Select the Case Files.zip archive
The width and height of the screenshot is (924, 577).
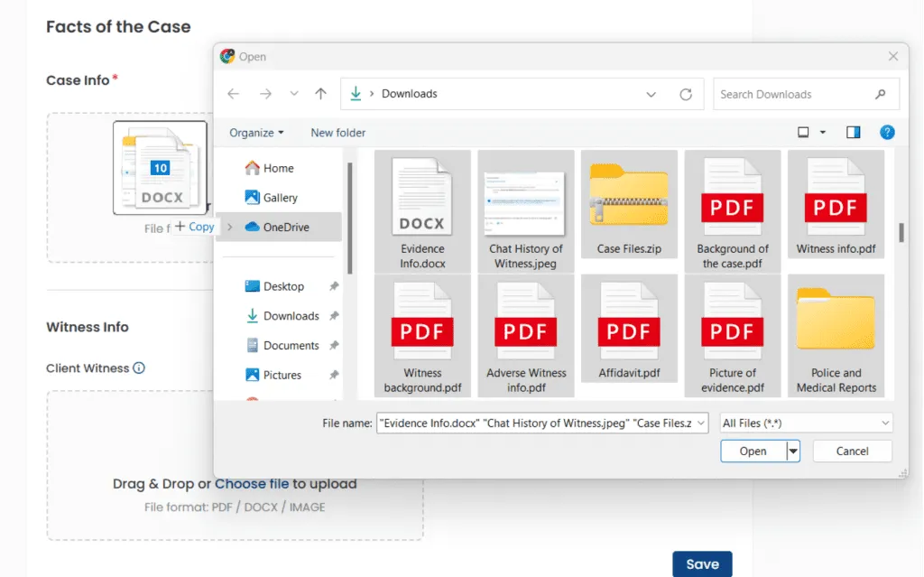pos(629,204)
